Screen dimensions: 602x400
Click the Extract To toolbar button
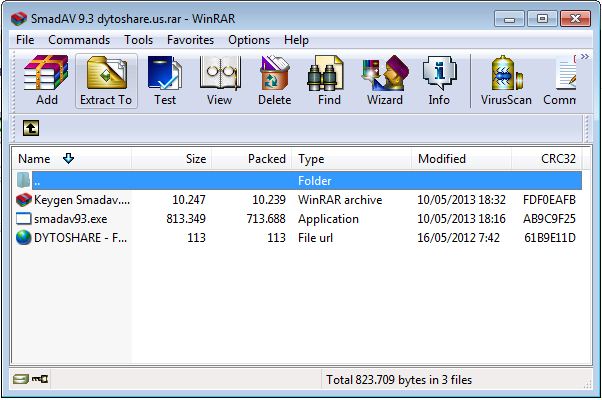click(106, 81)
